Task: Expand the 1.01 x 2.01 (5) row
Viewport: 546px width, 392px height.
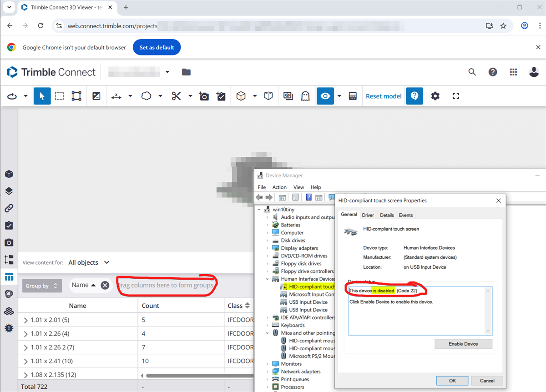Action: (26, 320)
